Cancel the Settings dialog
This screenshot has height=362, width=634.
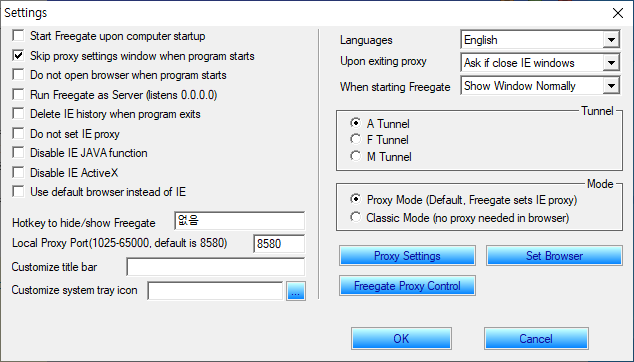point(536,339)
